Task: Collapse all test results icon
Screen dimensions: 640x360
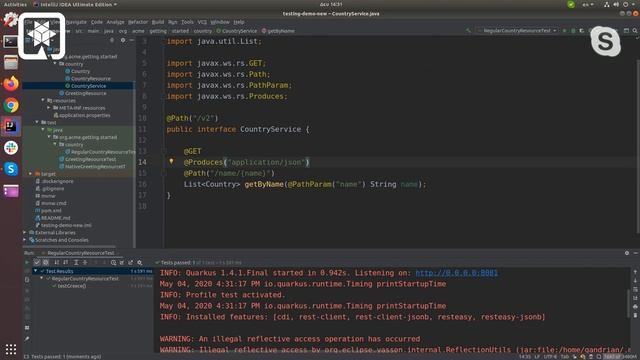Action: pyautogui.click(x=85, y=262)
